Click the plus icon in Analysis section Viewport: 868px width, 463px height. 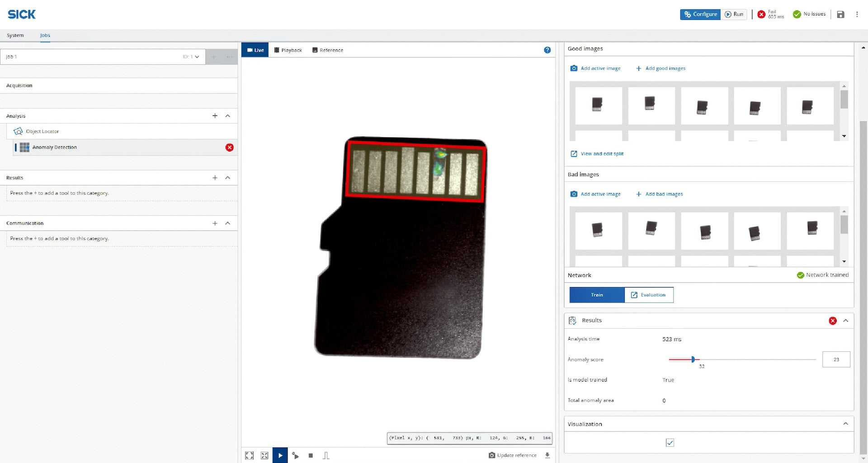click(215, 116)
